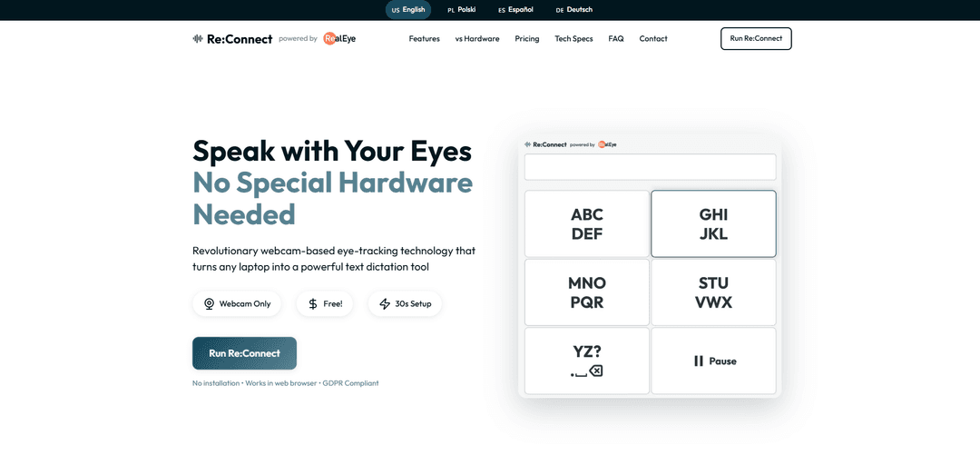Screen dimensions: 980x475
Task: Select the STU VWX letter tile
Action: click(x=714, y=292)
